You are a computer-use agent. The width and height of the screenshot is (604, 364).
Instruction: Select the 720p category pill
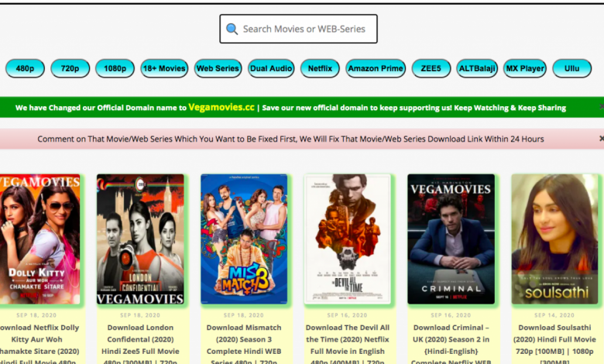pyautogui.click(x=70, y=69)
